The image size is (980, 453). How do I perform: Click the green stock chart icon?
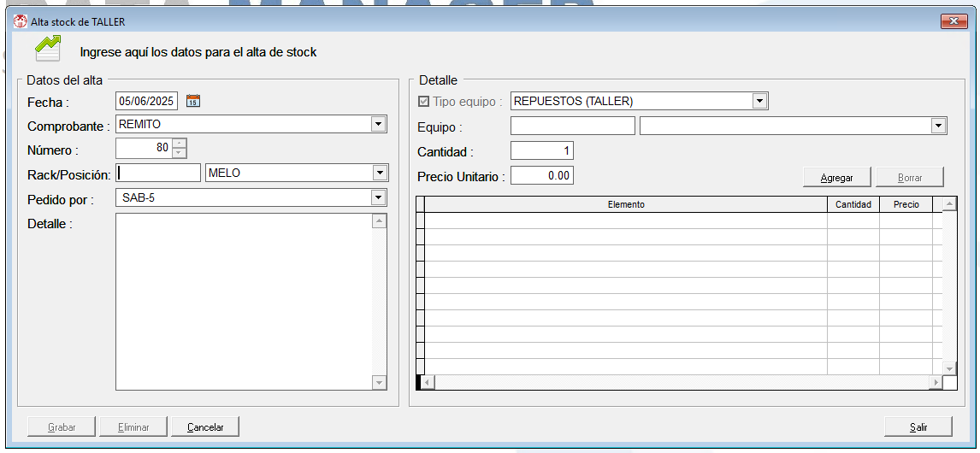[48, 49]
